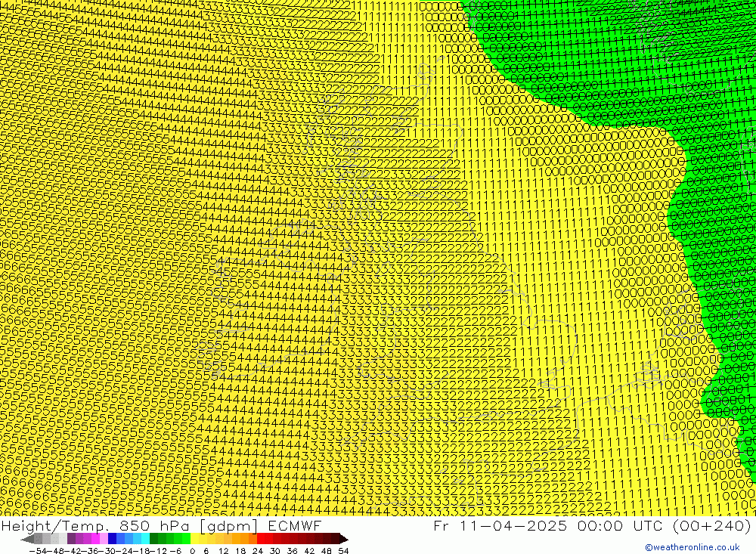Image resolution: width=756 pixels, height=554 pixels.
Task: Click the '18' label under the legend
Action: [240, 551]
